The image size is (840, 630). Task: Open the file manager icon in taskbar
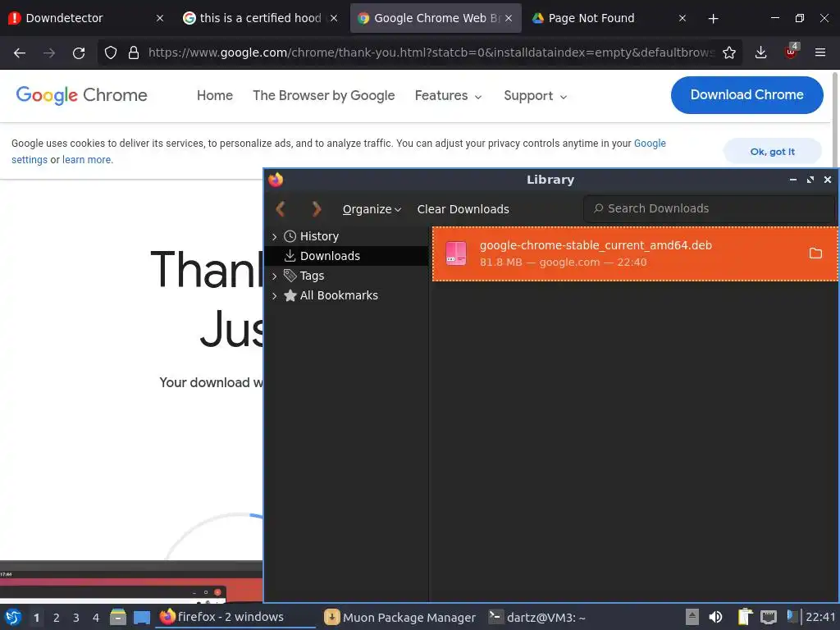[118, 617]
